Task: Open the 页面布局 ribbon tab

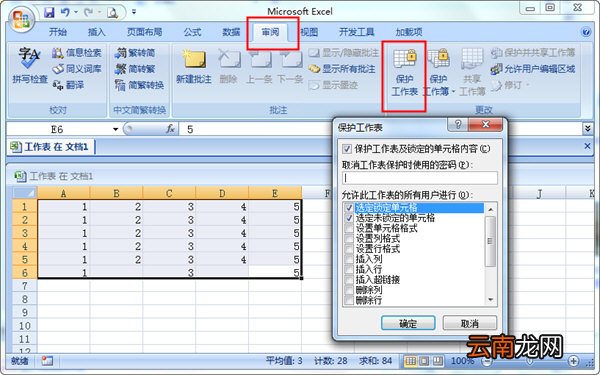Action: 144,32
